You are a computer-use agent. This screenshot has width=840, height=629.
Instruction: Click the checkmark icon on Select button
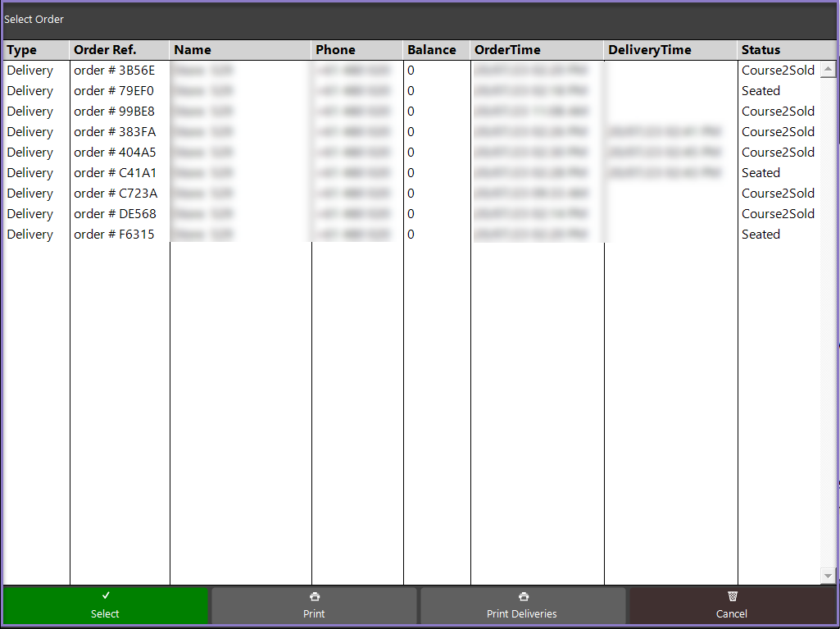[106, 596]
